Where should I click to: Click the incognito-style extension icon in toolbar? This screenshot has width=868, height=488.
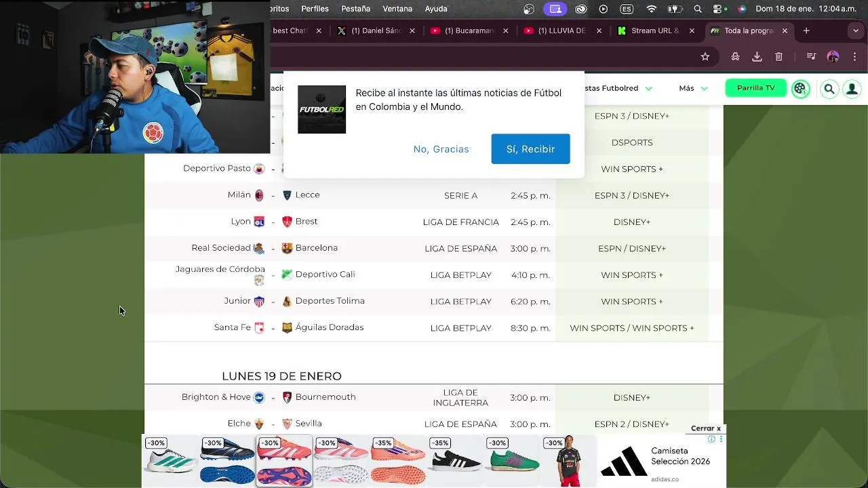735,57
